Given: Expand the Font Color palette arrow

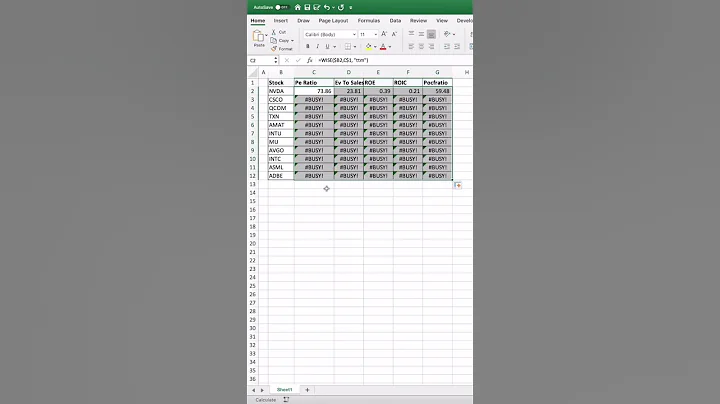Looking at the screenshot, I should point(390,47).
